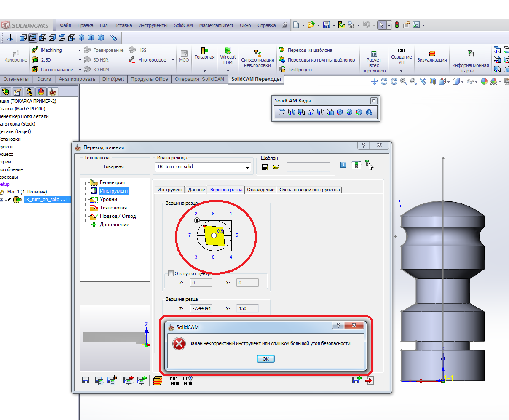This screenshot has height=420, width=509.
Task: Open the Охлаждение tab
Action: pos(261,190)
